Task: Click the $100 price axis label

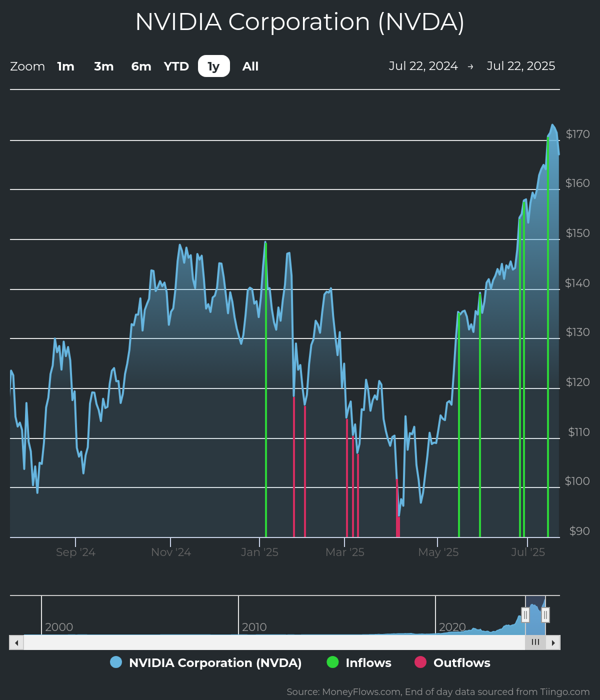Action: tap(577, 481)
